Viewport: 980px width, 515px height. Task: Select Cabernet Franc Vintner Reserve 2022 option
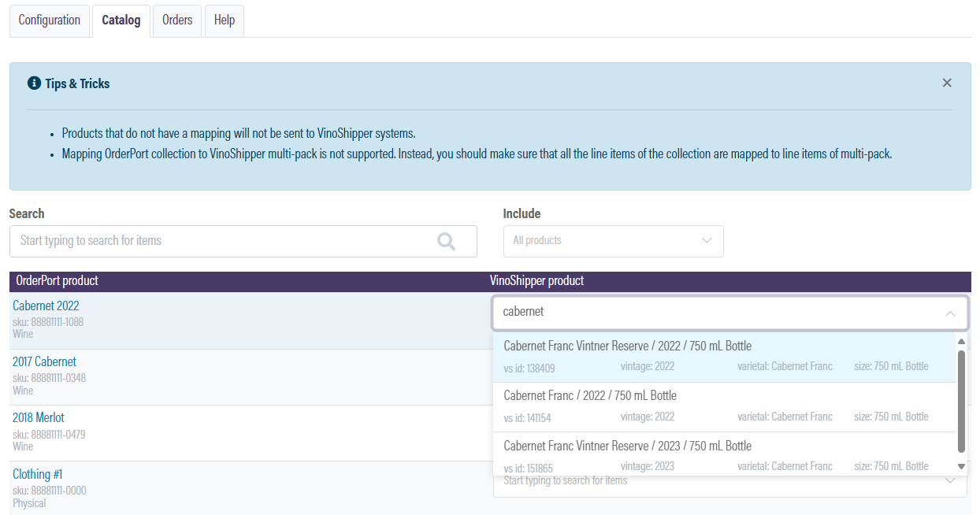pos(725,358)
